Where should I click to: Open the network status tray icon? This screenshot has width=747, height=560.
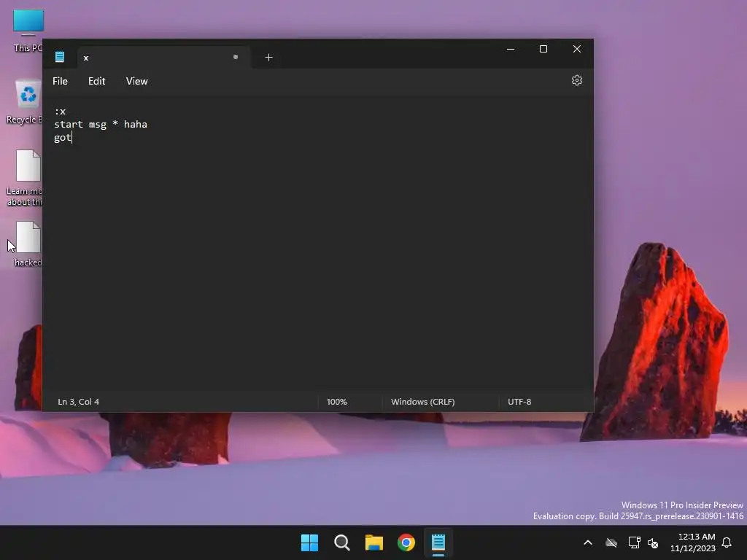[634, 542]
